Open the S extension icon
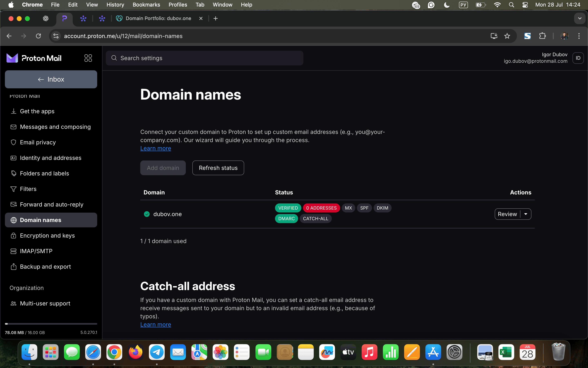The width and height of the screenshot is (588, 368). point(527,36)
